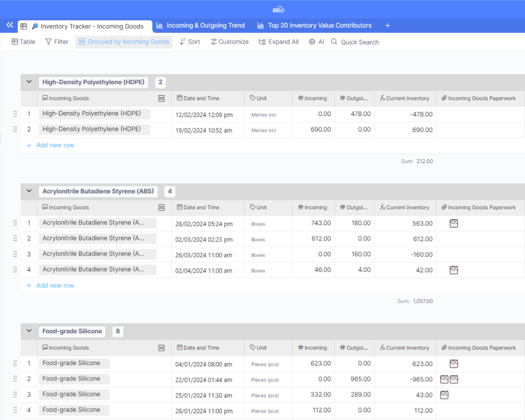The width and height of the screenshot is (525, 420).
Task: Open the Filter tool
Action: (x=57, y=42)
